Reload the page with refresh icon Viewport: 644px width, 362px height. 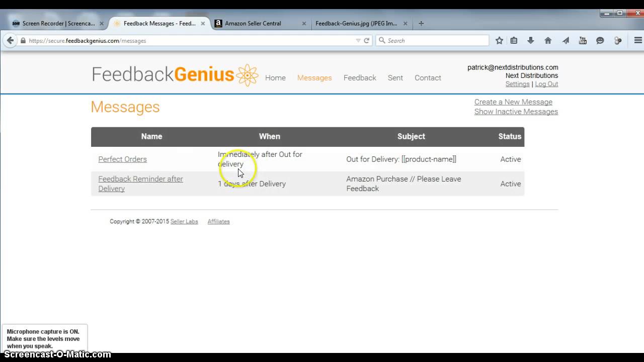367,41
